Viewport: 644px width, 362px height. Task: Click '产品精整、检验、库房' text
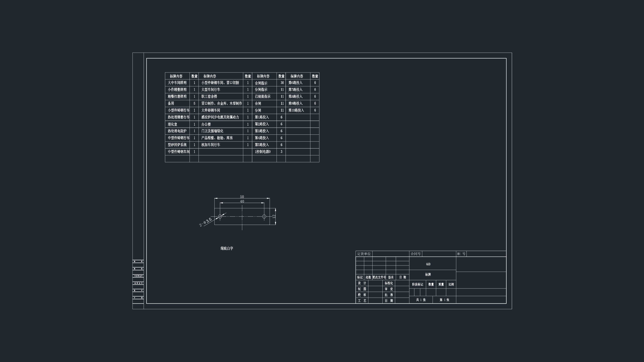click(217, 138)
